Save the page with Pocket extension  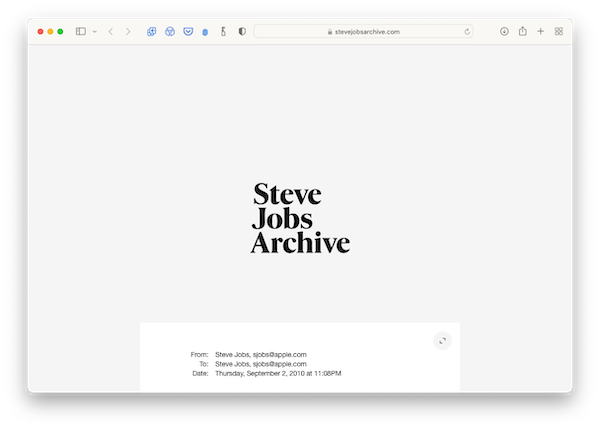[x=188, y=31]
